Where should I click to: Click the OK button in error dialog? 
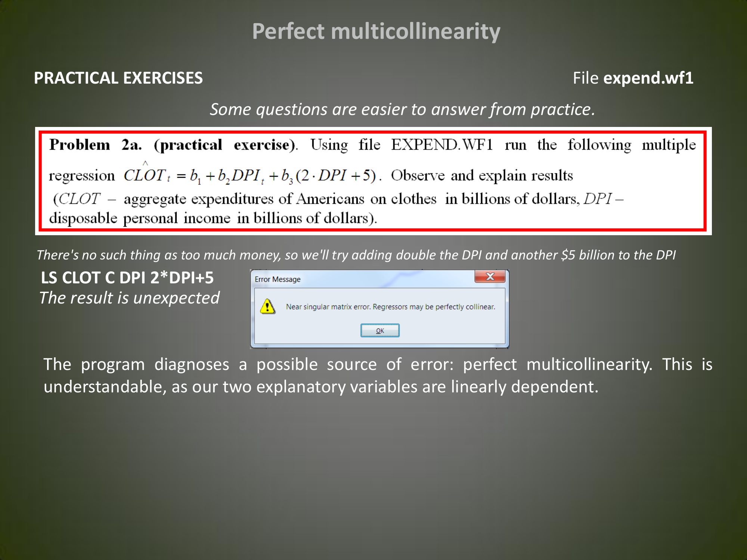(380, 330)
